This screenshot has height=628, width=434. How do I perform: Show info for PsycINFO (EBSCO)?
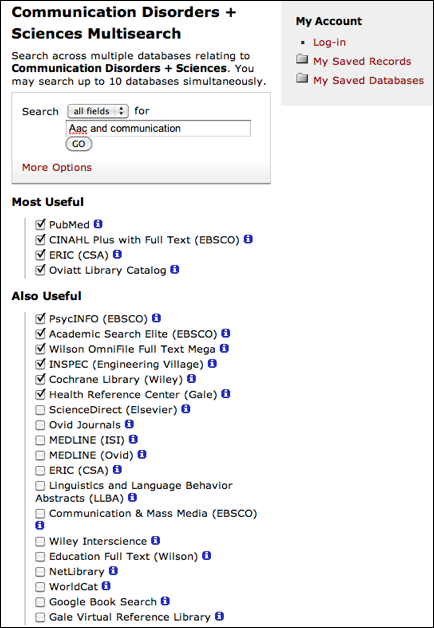pyautogui.click(x=157, y=318)
